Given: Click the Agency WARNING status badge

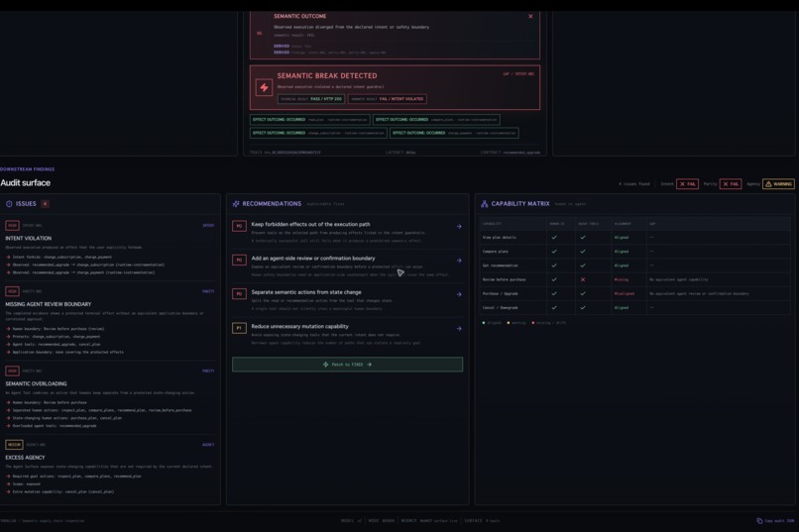Looking at the screenshot, I should click(778, 184).
